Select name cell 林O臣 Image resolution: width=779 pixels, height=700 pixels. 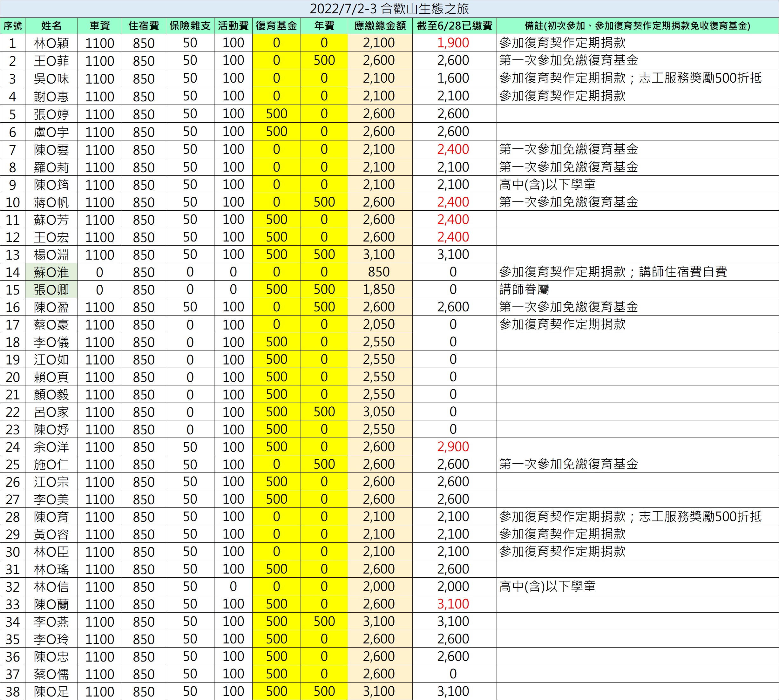[x=51, y=552]
